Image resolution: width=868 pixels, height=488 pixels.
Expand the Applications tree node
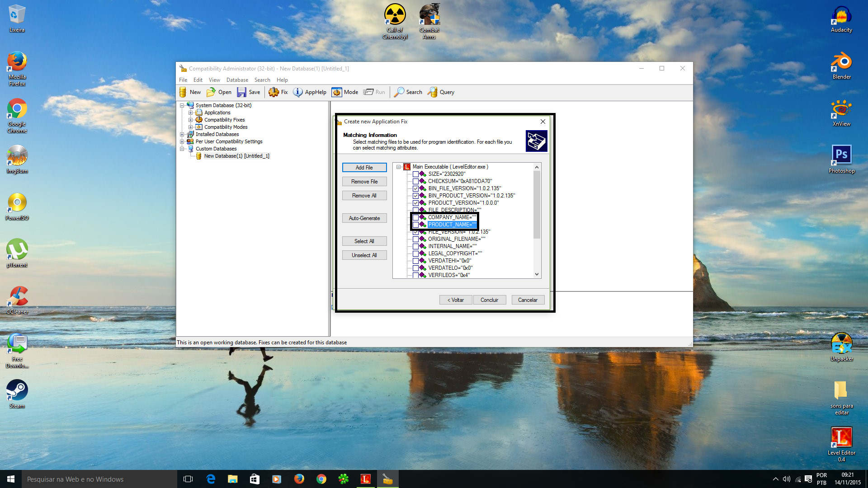190,113
